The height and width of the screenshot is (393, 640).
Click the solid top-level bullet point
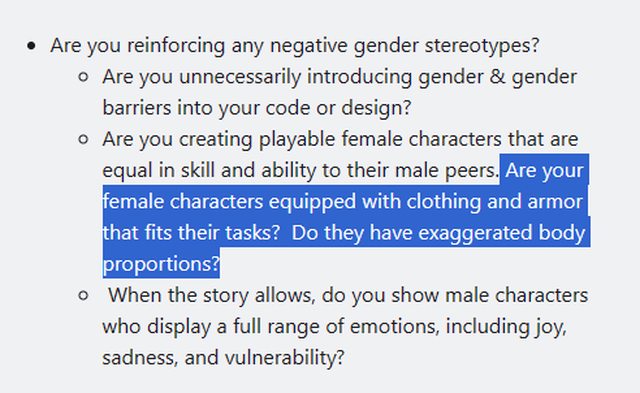(31, 46)
